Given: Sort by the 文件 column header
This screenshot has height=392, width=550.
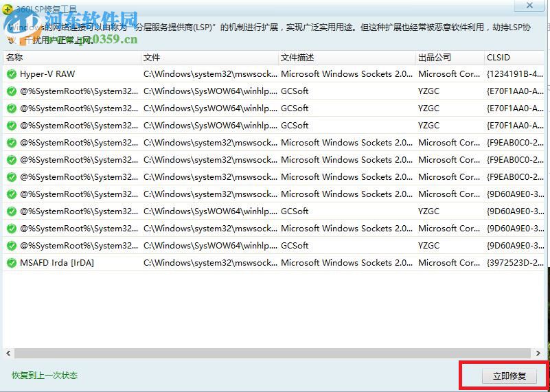Looking at the screenshot, I should click(209, 58).
